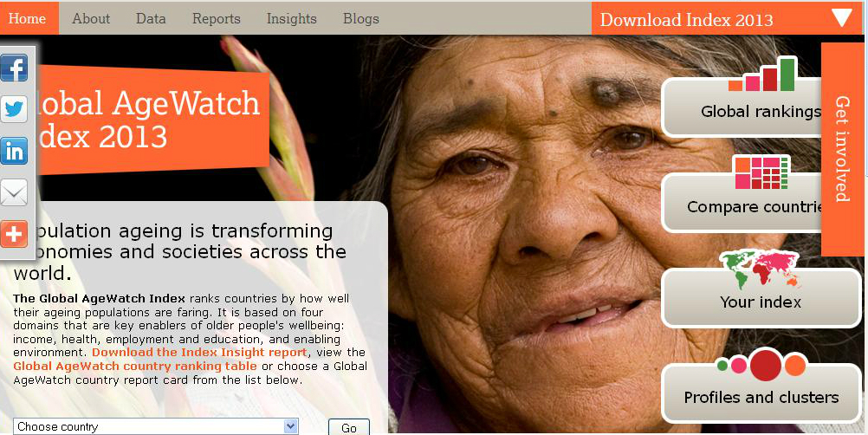This screenshot has height=435, width=868.
Task: Share via the Twitter bird icon
Action: pos(14,109)
